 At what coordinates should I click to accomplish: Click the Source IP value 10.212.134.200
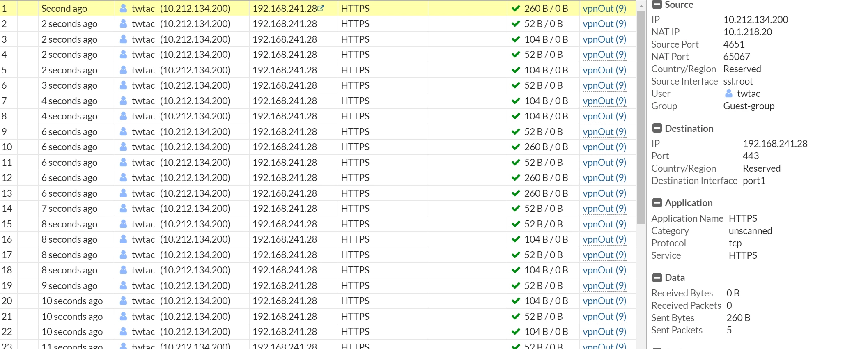pos(755,20)
